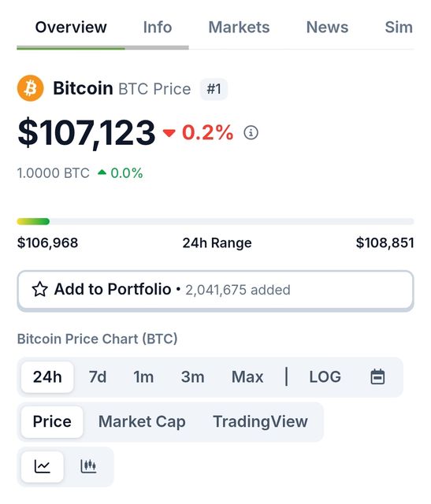Image resolution: width=431 pixels, height=504 pixels.
Task: Choose the 3m chart range
Action: (x=193, y=376)
